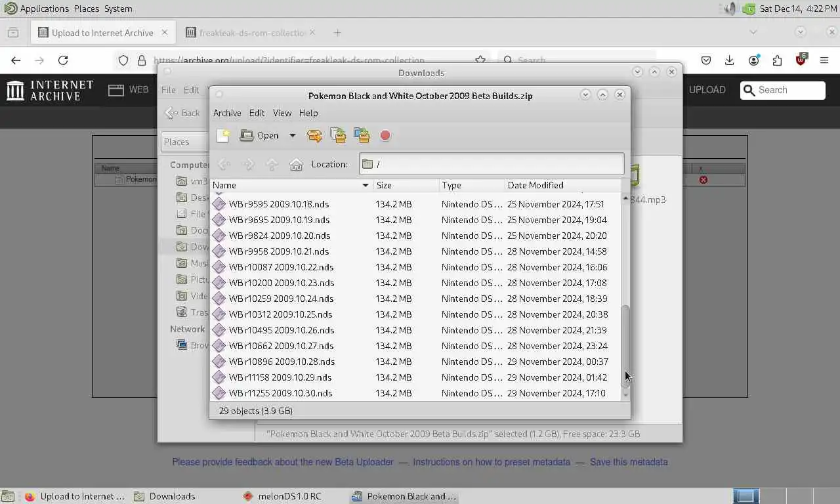This screenshot has height=504, width=840.
Task: Switch to Downloads window in taskbar
Action: [165, 496]
